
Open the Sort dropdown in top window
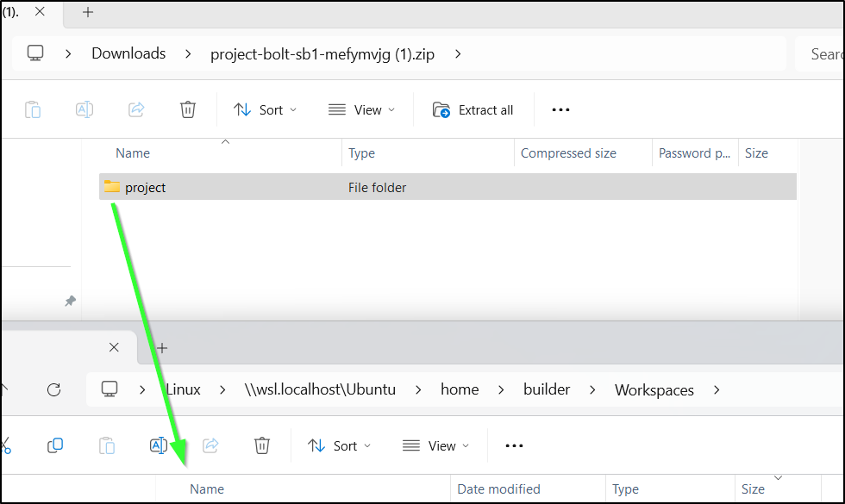tap(266, 110)
